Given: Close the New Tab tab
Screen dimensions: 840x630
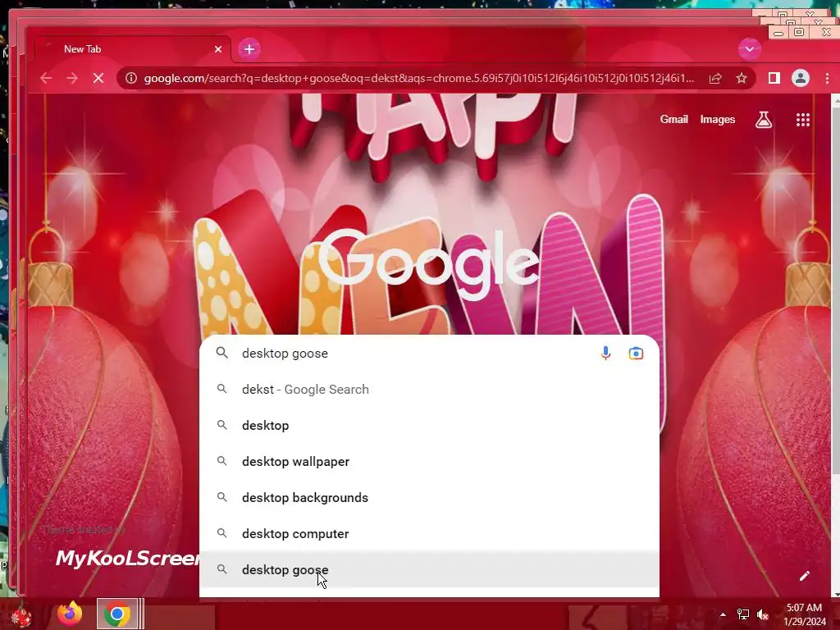Looking at the screenshot, I should [218, 49].
